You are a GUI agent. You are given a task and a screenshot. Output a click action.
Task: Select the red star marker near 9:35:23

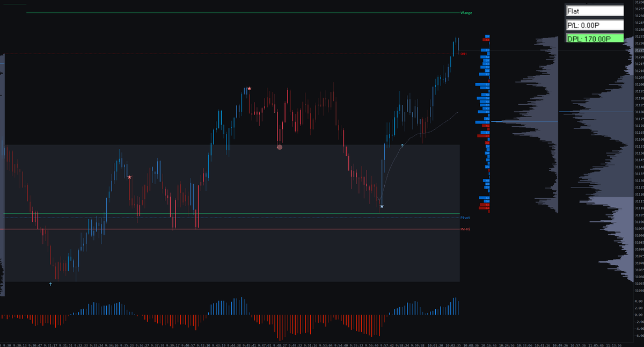coord(129,177)
